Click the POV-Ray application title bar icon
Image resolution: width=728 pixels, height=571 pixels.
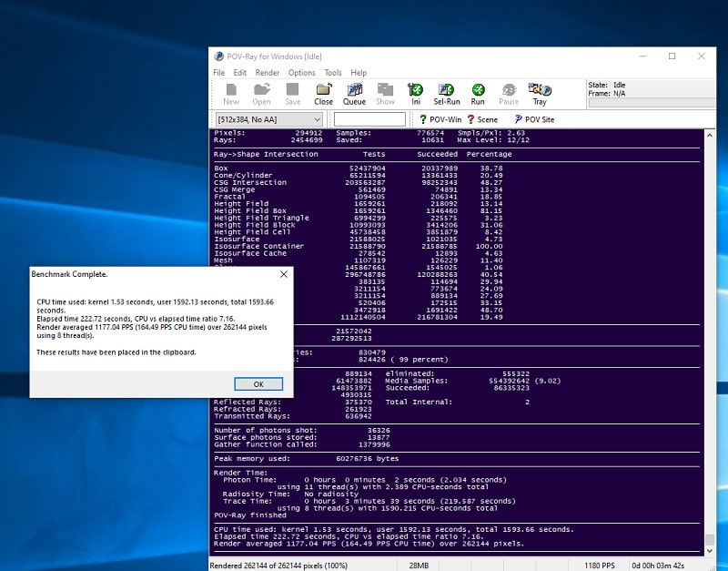point(218,56)
